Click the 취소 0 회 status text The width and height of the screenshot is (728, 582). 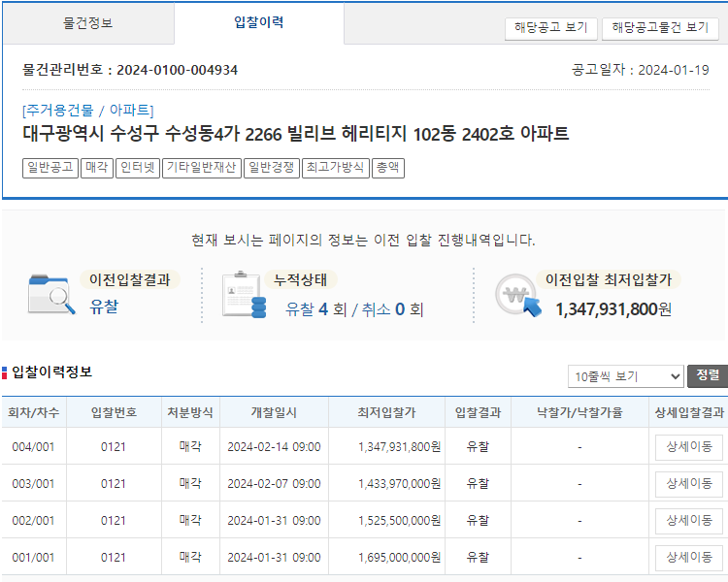coord(392,309)
